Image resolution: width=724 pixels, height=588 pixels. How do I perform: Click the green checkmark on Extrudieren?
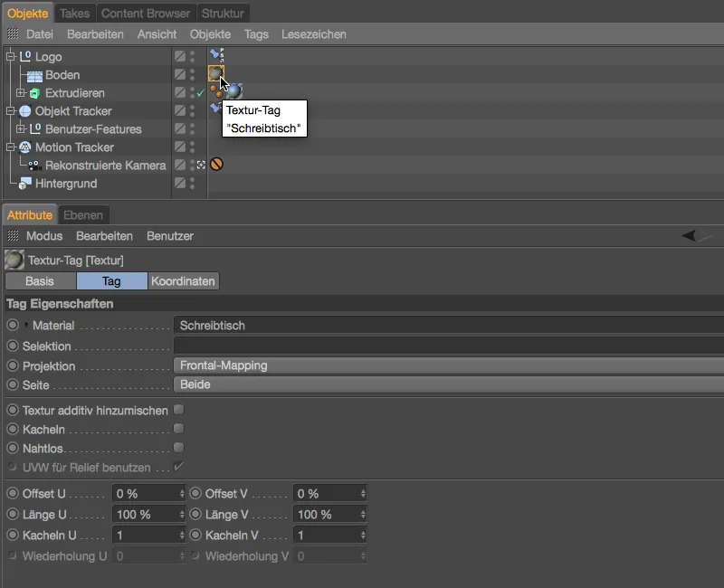point(201,93)
